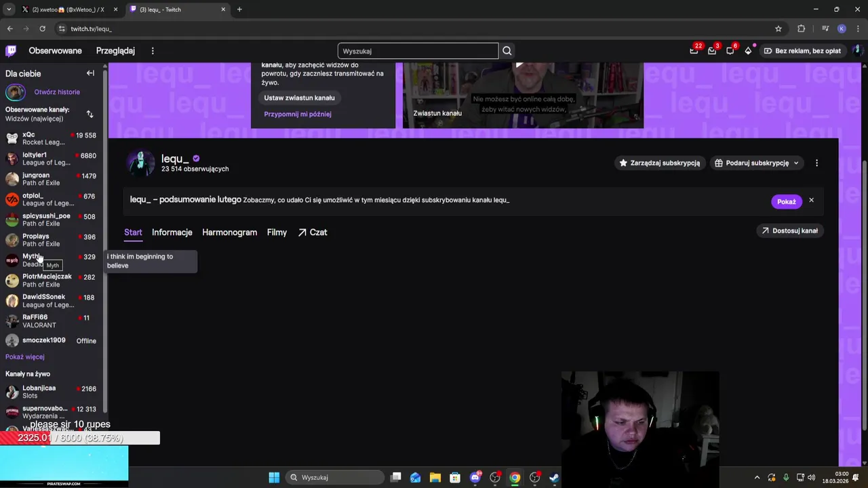Open Chrome three-dot menu

click(856, 28)
